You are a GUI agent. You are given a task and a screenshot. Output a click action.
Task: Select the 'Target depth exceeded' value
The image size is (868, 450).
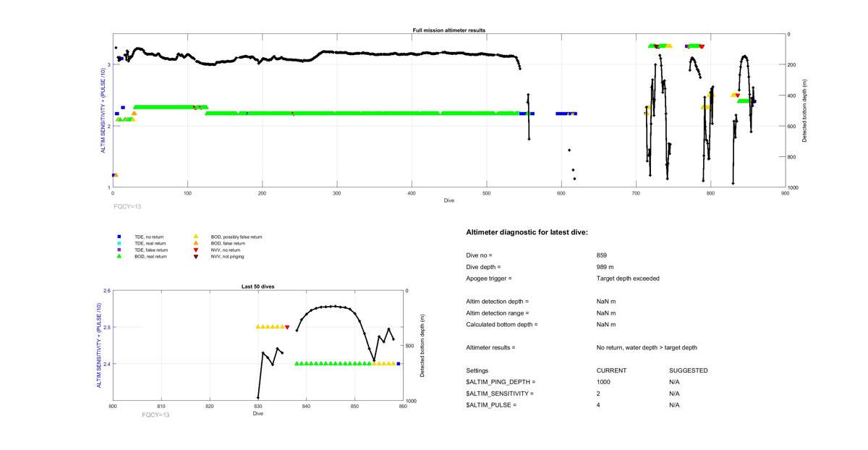(x=628, y=279)
